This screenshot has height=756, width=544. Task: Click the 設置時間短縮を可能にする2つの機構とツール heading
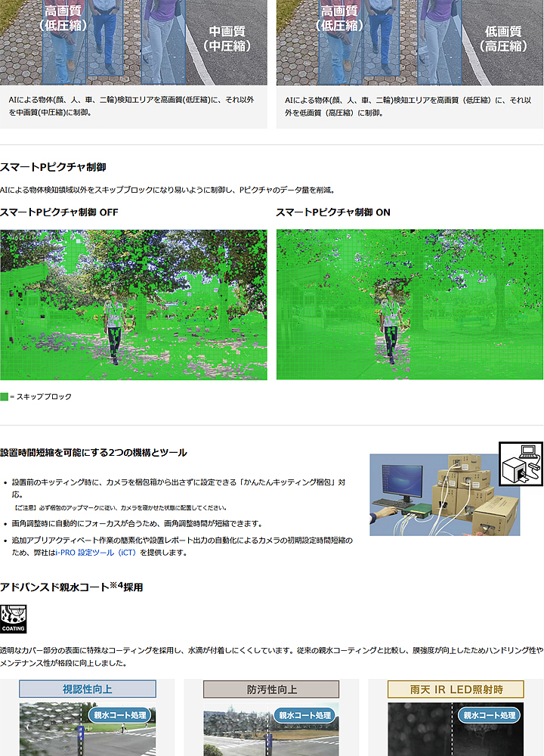pyautogui.click(x=93, y=452)
